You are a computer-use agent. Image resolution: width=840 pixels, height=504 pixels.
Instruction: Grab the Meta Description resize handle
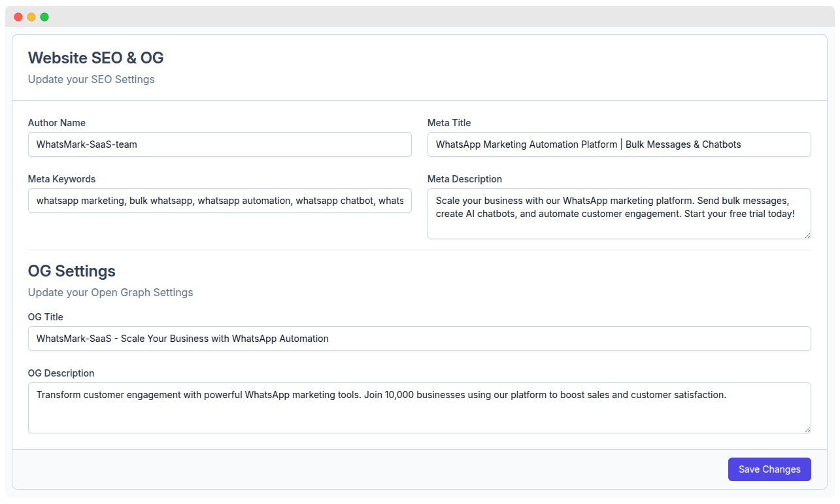tap(807, 235)
